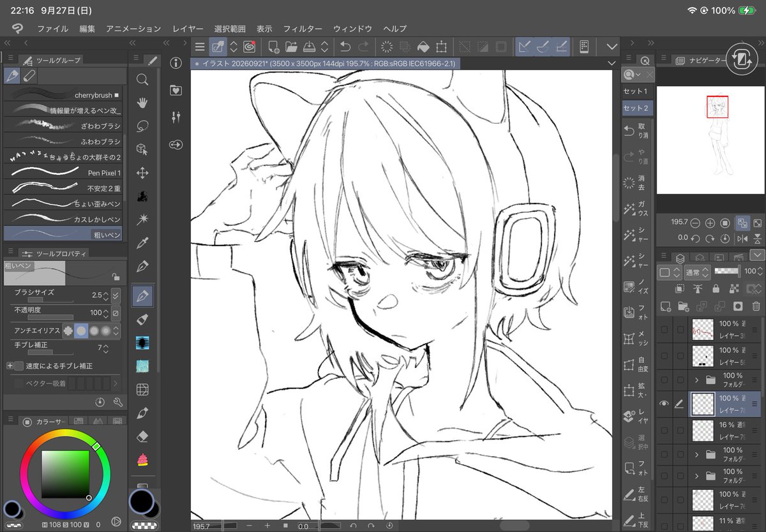Open the アニメーション menu

(133, 29)
